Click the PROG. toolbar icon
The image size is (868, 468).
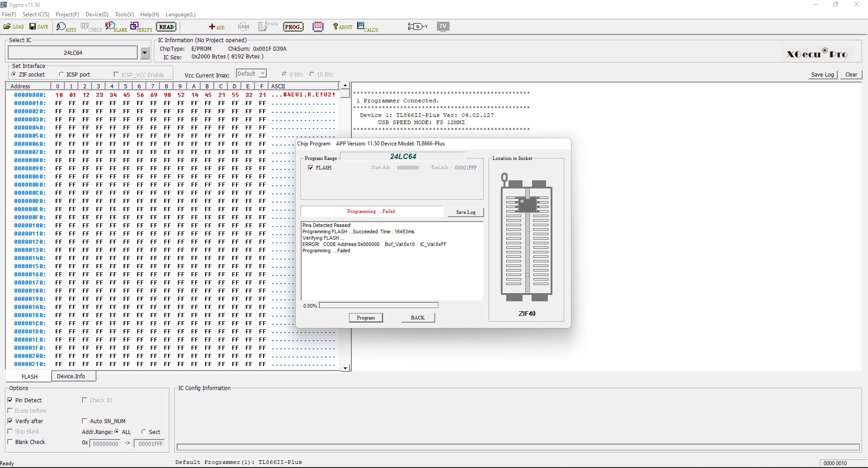(293, 27)
